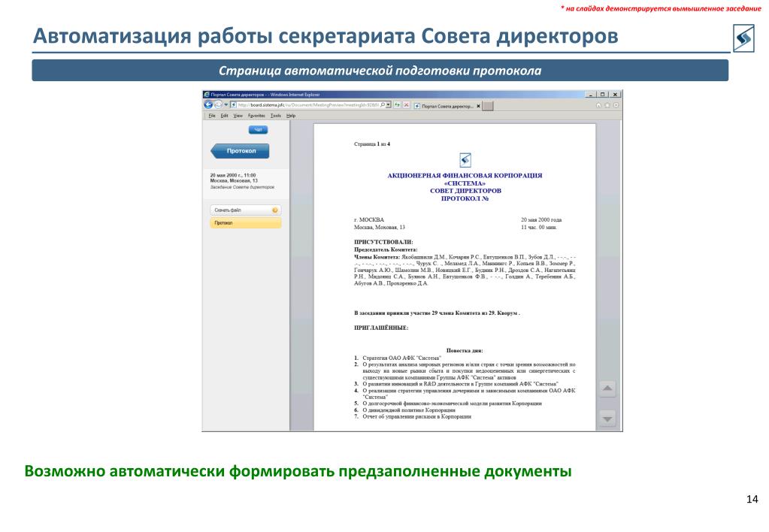Click the "СОВЕТ ДИРЕКТОРОВ" heading in the document
This screenshot has width=769, height=532.
point(465,191)
